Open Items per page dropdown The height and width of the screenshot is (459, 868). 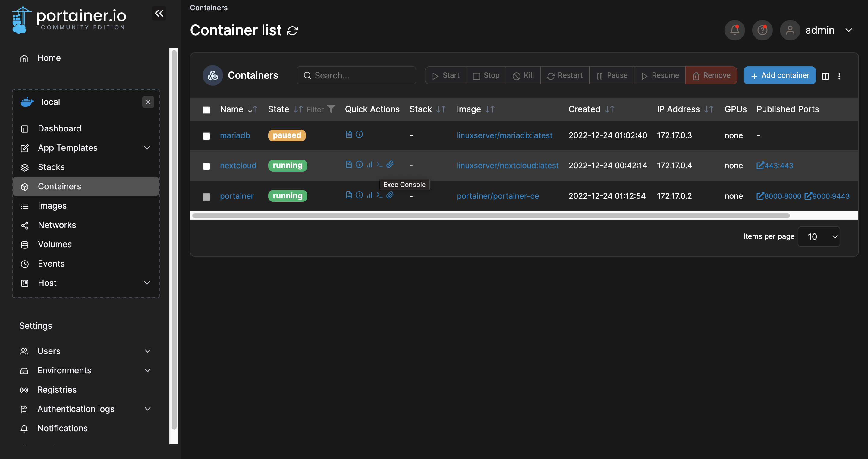pyautogui.click(x=819, y=237)
